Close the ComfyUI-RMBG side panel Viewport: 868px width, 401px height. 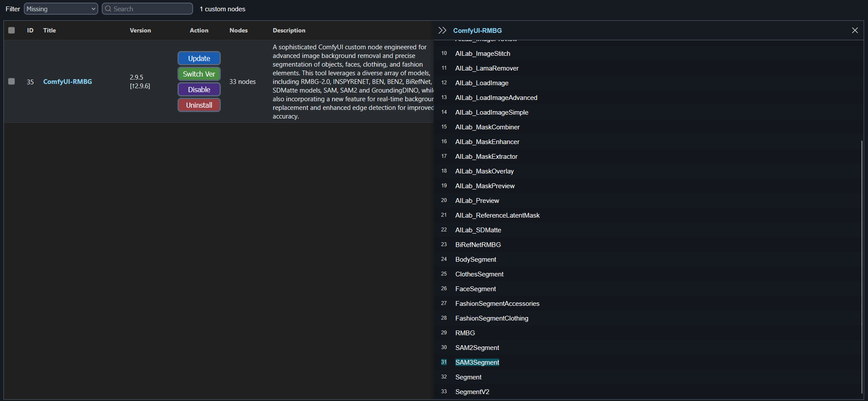[855, 30]
